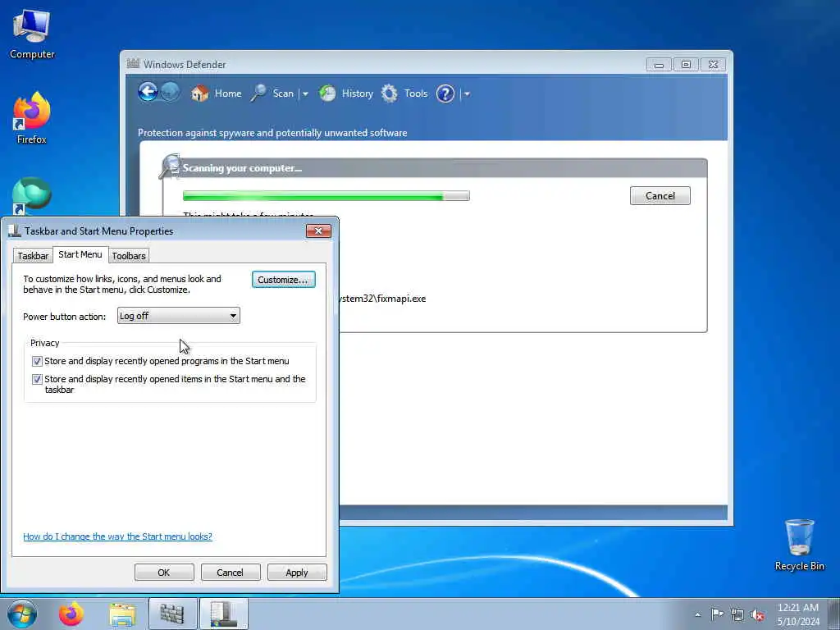This screenshot has height=630, width=840.
Task: Show hidden tray icons arrow
Action: coord(697,614)
